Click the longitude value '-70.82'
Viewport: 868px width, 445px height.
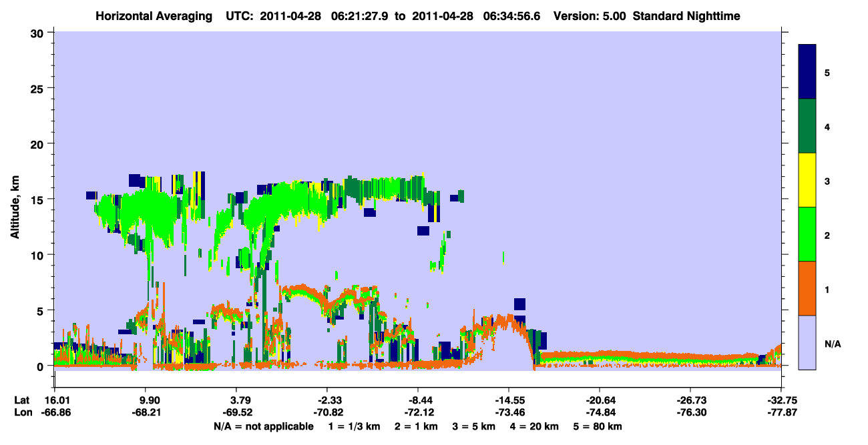pos(328,412)
